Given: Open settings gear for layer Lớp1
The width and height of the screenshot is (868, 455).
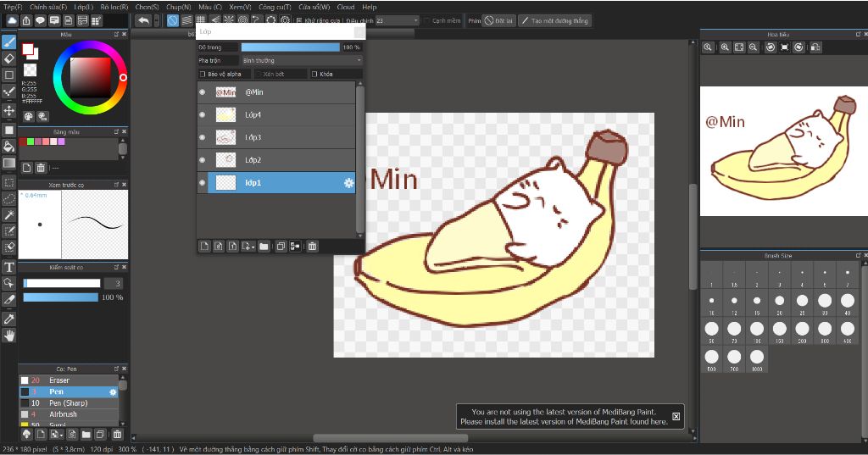Looking at the screenshot, I should pos(348,183).
